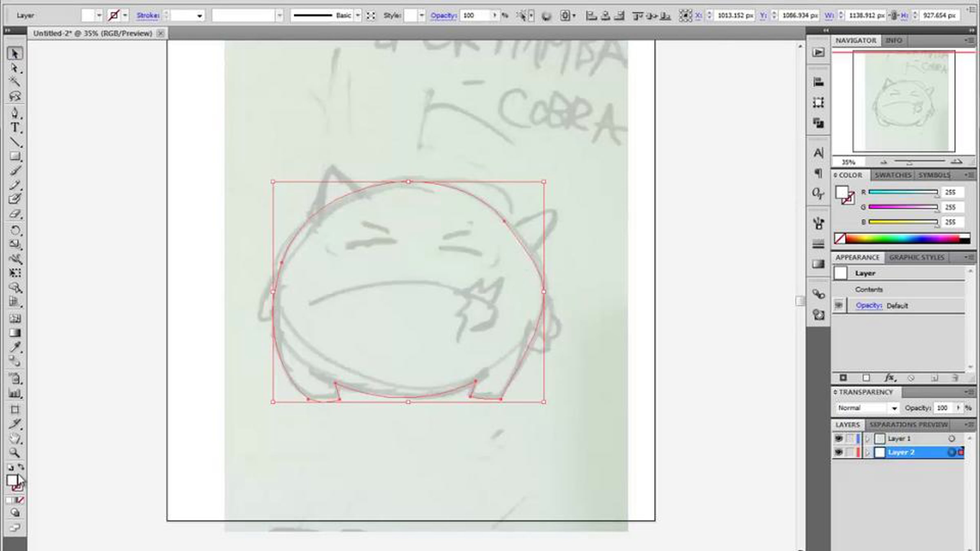Open the blending mode Normal dropdown
The image size is (980, 551).
[894, 408]
